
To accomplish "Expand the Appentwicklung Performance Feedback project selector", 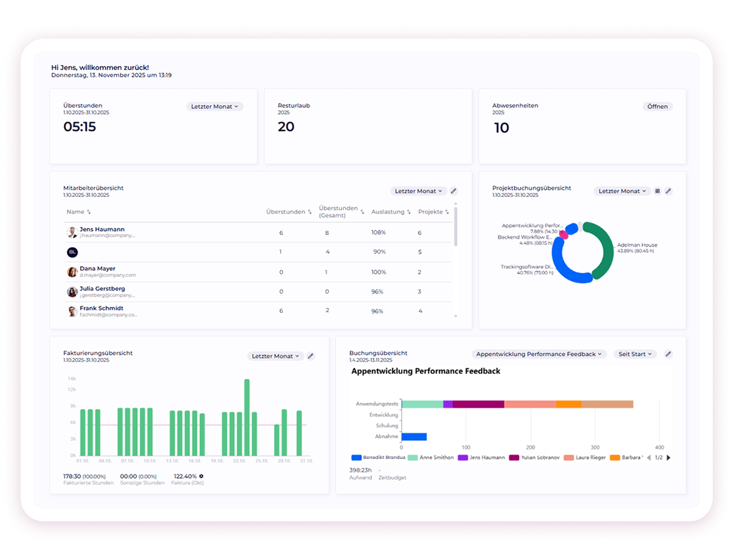I will [540, 353].
